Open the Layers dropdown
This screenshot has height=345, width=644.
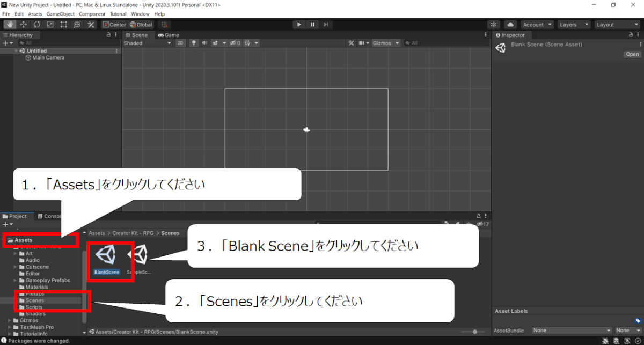[x=574, y=25]
